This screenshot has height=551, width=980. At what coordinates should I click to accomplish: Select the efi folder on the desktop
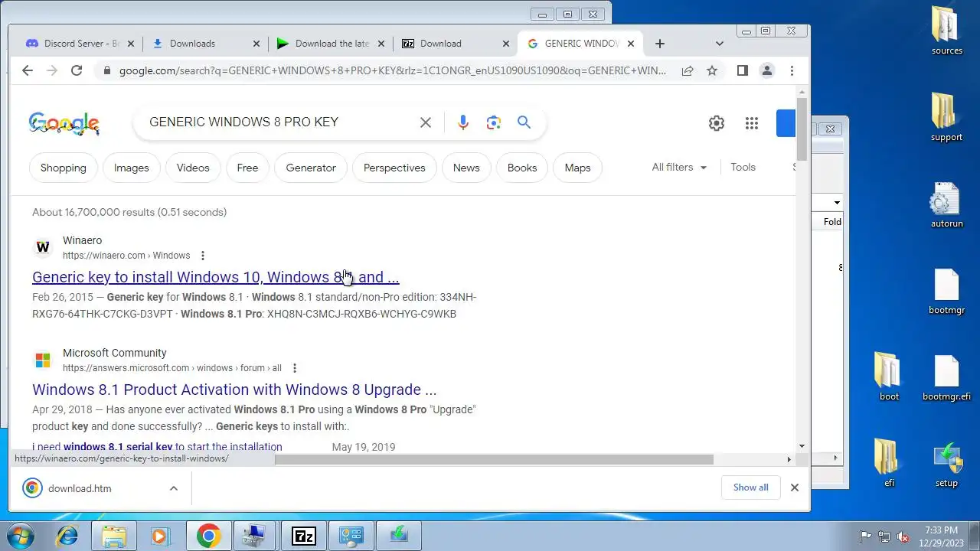tap(889, 464)
